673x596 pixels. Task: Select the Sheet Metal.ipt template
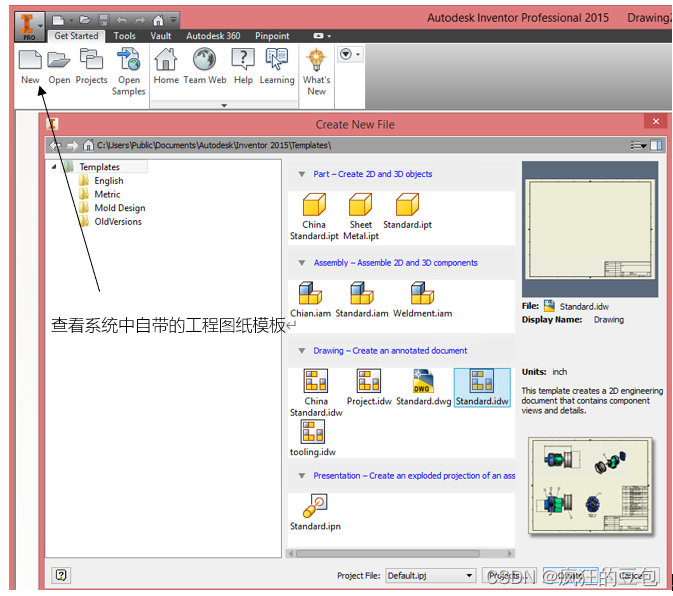click(x=361, y=217)
